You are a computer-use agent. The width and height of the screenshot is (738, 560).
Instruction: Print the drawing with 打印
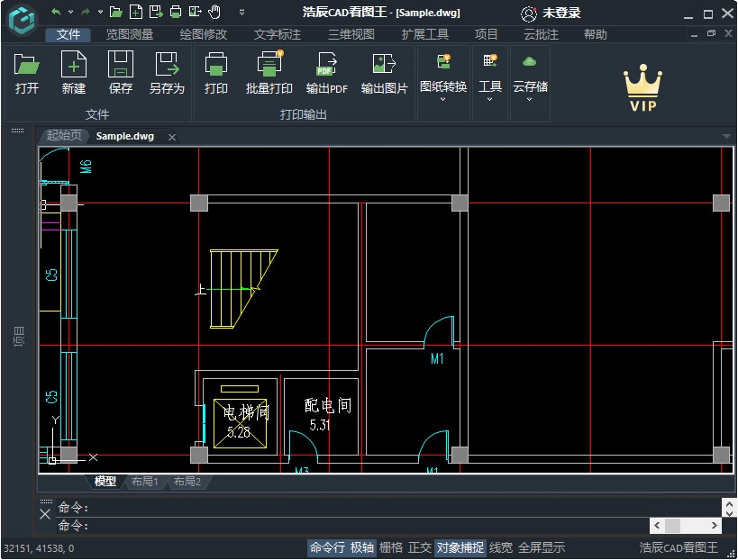[x=216, y=74]
